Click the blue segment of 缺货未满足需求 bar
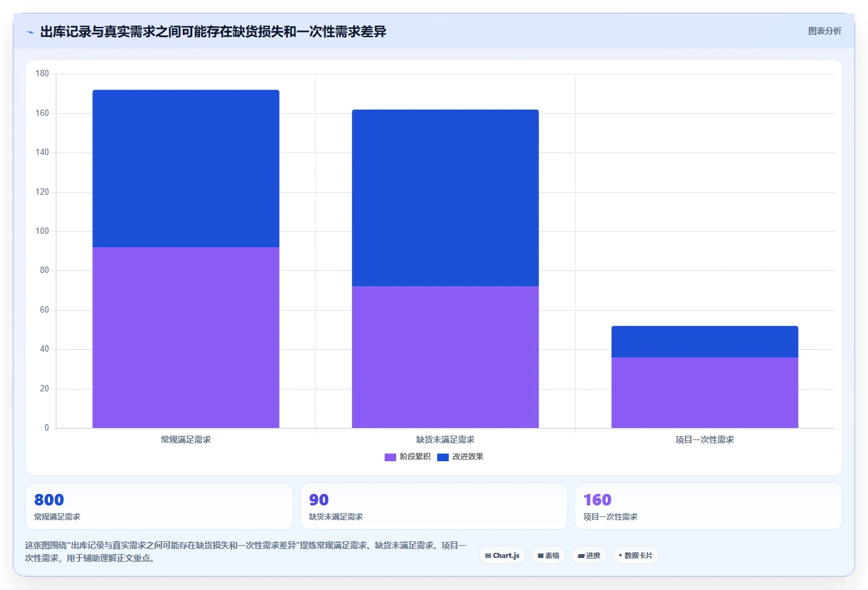 click(x=446, y=198)
